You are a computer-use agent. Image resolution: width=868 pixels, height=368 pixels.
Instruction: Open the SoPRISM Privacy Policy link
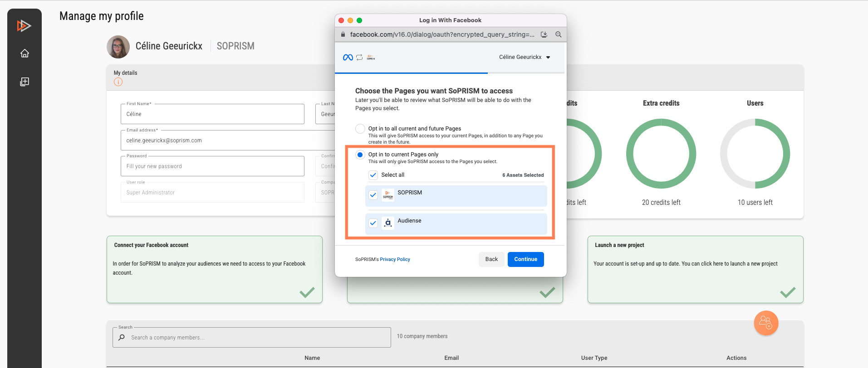pos(395,260)
